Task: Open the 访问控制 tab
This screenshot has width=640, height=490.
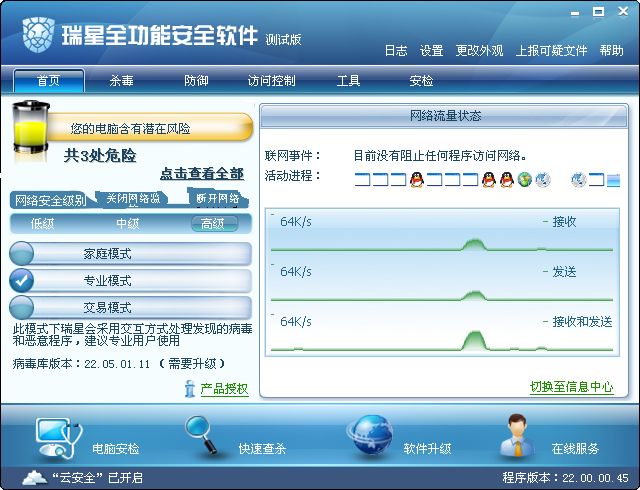Action: [x=272, y=80]
